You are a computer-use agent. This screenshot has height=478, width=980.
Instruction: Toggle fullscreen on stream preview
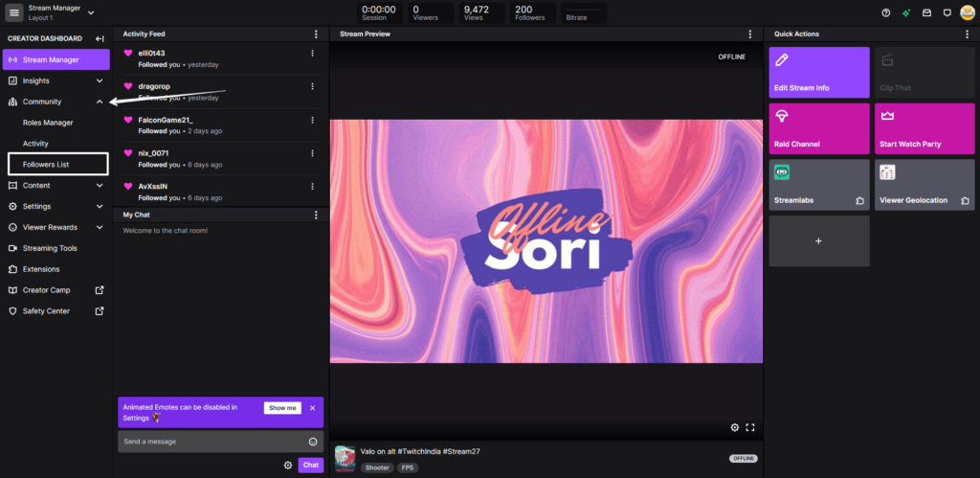click(x=750, y=427)
